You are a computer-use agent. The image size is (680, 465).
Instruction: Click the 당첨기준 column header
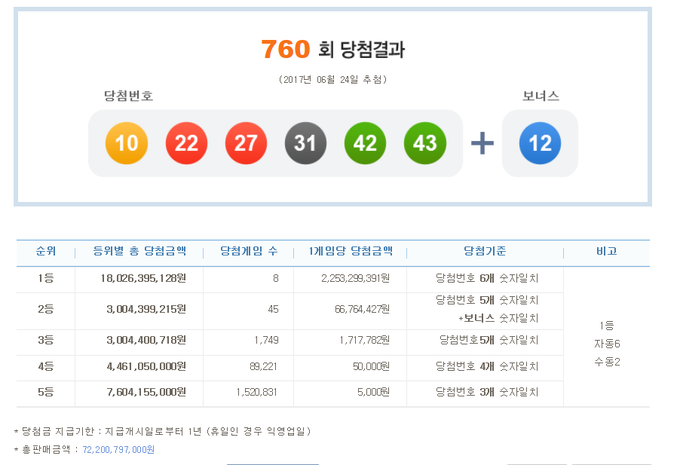coord(487,251)
